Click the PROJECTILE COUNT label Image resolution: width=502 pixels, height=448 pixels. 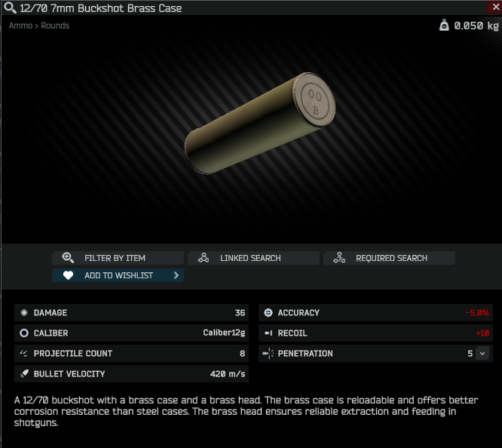click(73, 354)
